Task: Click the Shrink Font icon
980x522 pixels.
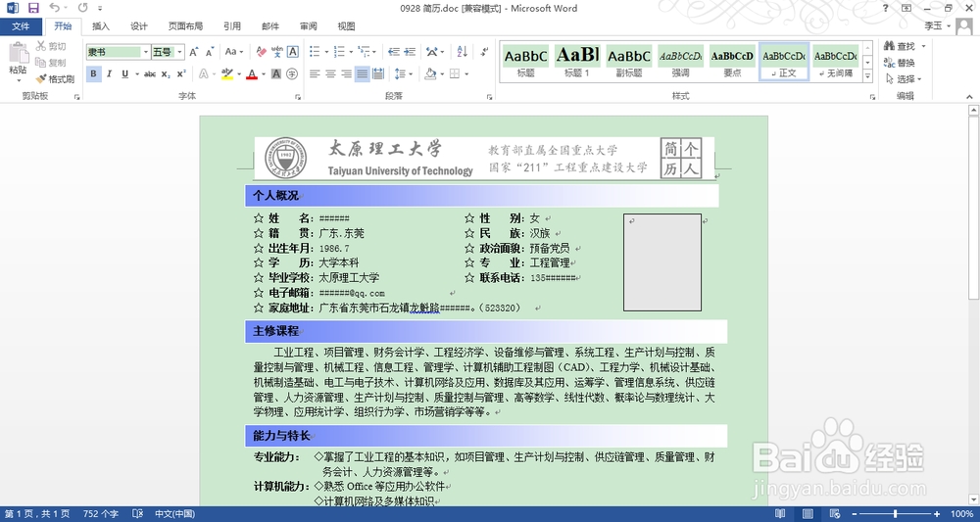Action: tap(210, 52)
